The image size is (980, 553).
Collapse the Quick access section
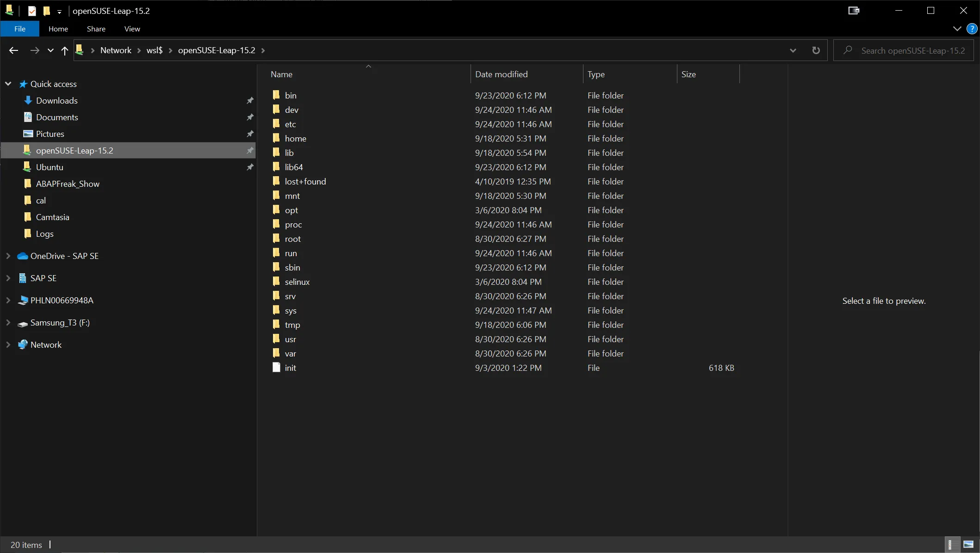pyautogui.click(x=8, y=84)
